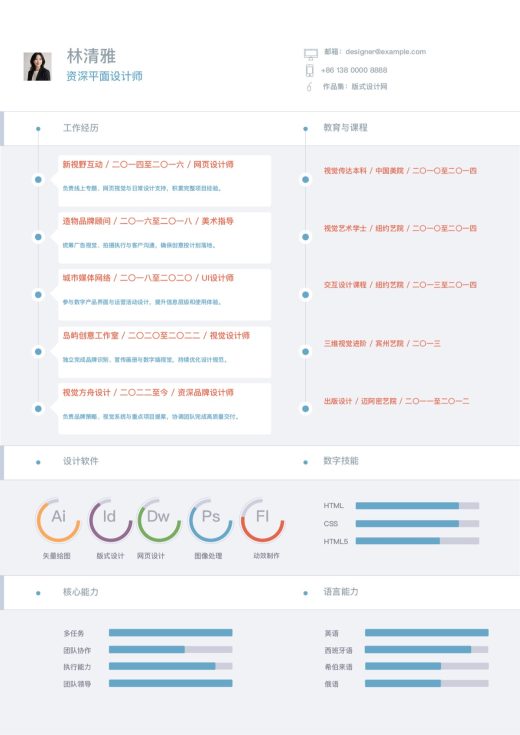
Task: Click the profile photo of 林清雅
Action: (x=38, y=66)
